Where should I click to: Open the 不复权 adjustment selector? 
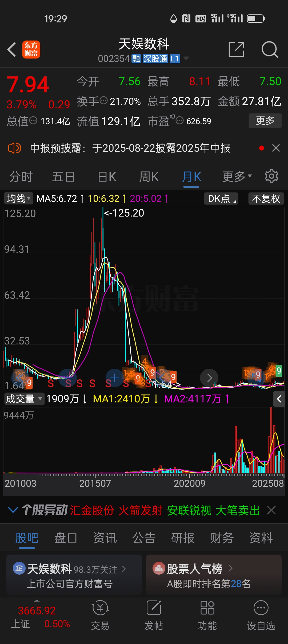(266, 198)
